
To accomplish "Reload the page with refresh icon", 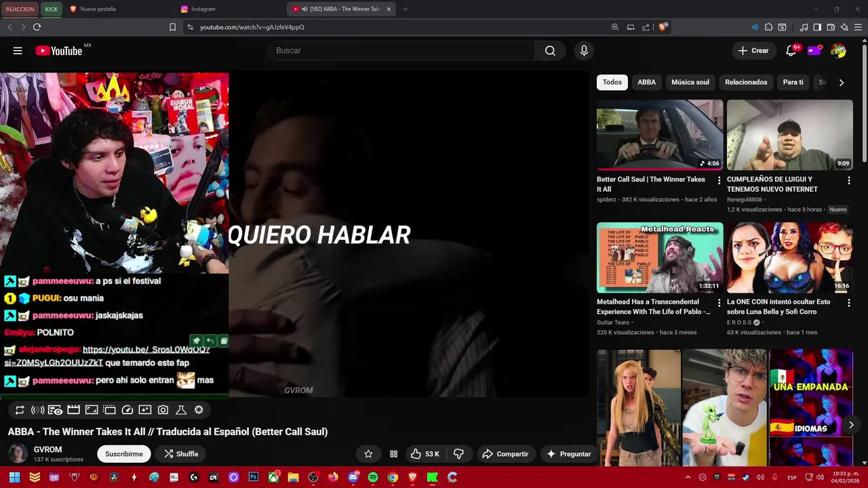I will click(37, 27).
